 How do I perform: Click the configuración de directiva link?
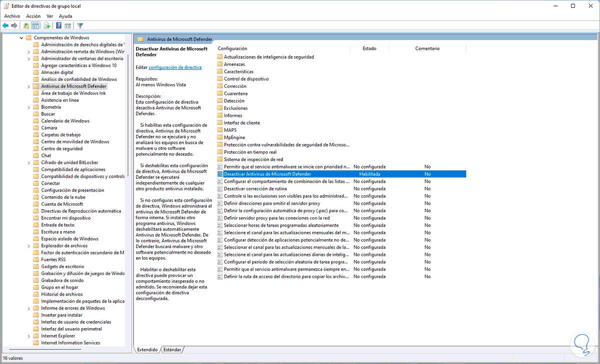(x=175, y=67)
